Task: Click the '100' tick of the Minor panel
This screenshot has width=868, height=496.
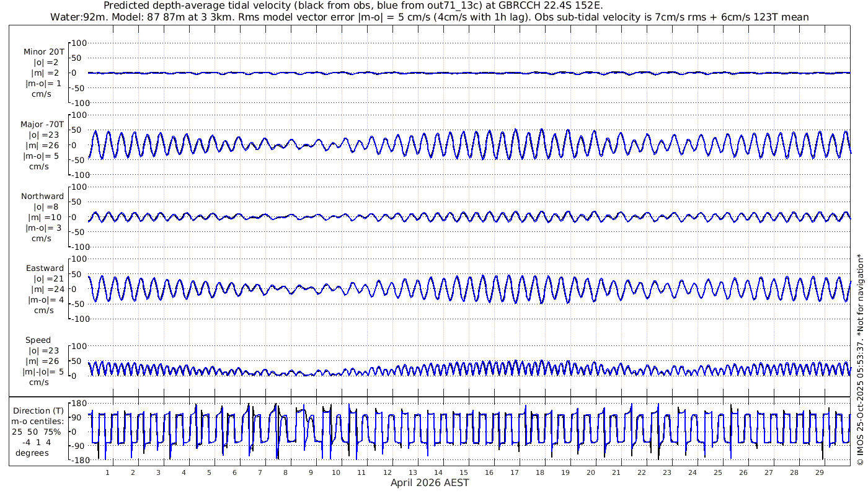Action: [80, 43]
